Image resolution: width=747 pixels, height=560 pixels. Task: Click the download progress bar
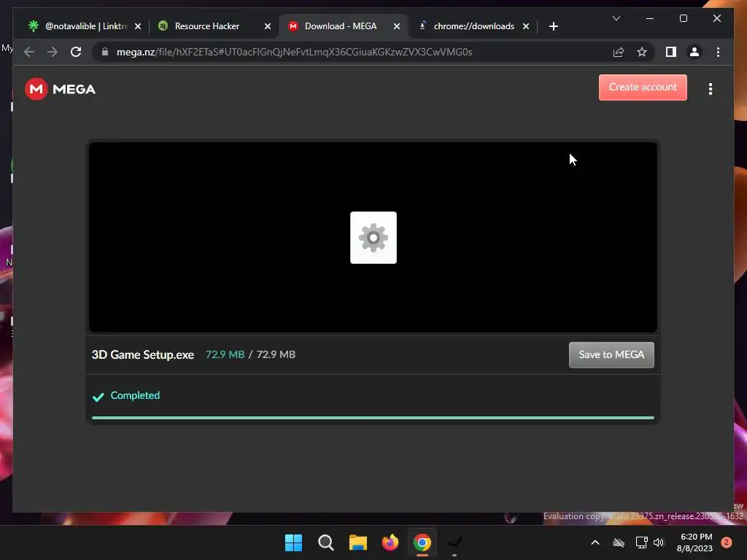[373, 418]
